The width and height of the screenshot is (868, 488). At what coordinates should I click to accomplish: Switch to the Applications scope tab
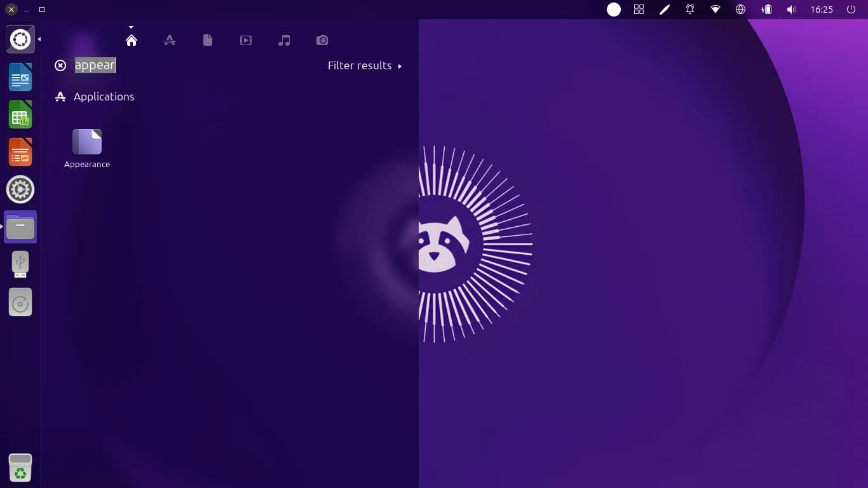170,40
